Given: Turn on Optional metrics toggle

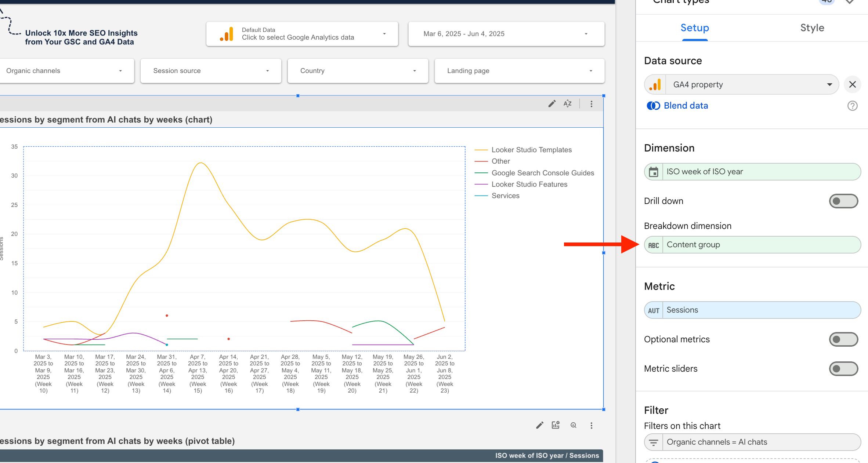Looking at the screenshot, I should 843,339.
